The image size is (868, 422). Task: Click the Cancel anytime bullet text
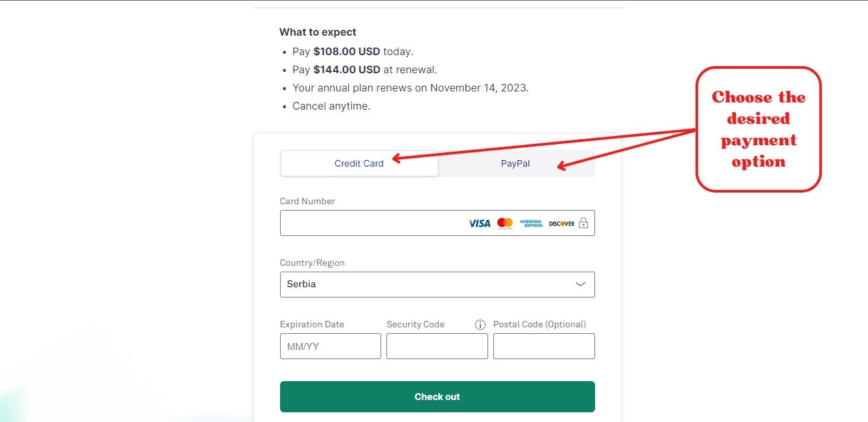331,106
